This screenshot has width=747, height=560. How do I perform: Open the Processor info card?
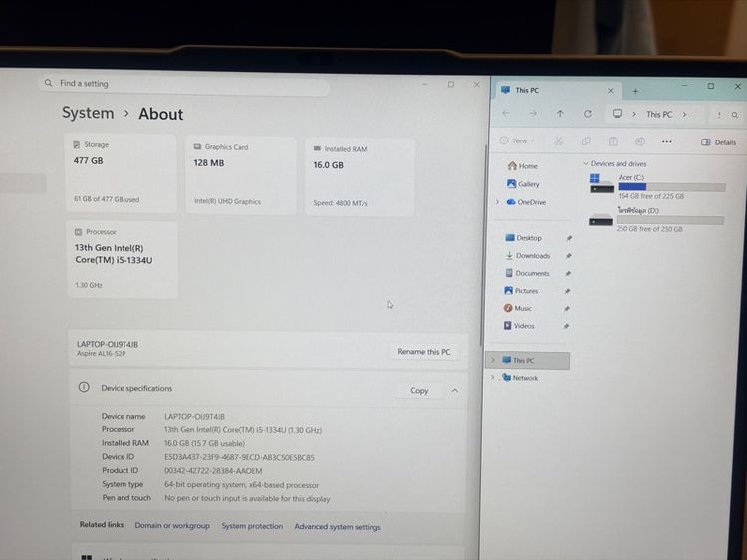(123, 260)
